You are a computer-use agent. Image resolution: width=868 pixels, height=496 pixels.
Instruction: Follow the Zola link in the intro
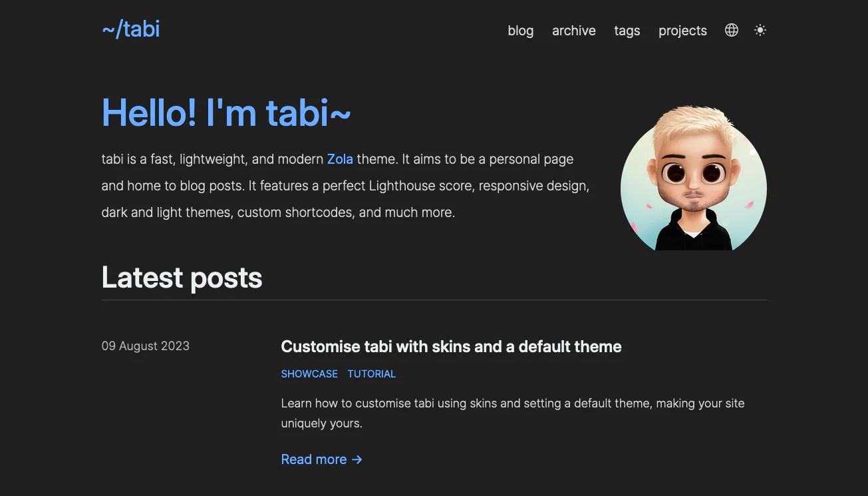tap(340, 159)
